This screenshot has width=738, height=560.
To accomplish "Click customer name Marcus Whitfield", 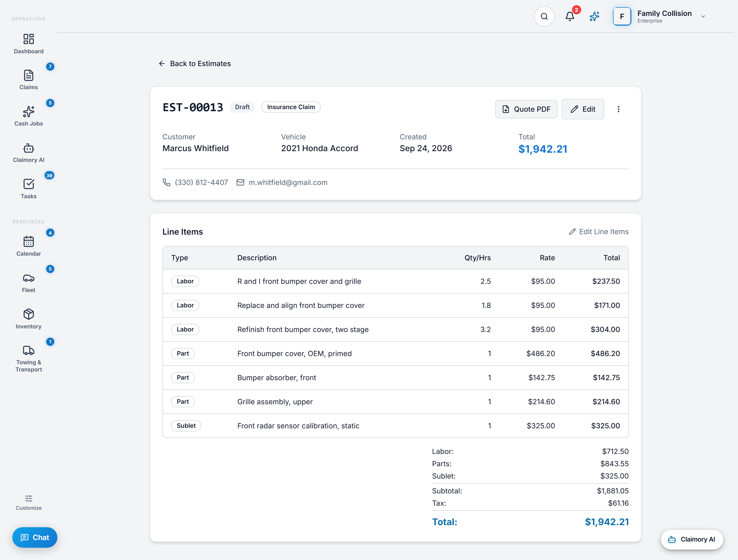I will tap(196, 148).
